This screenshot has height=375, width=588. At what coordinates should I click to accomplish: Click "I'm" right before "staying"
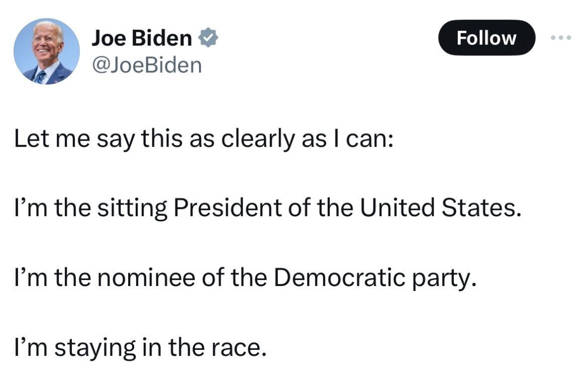(30, 347)
